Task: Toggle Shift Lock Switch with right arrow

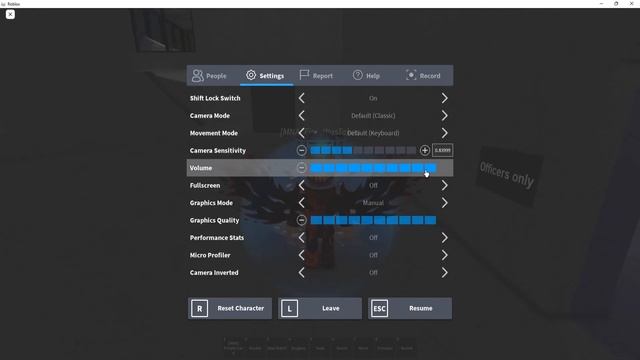Action: click(444, 98)
